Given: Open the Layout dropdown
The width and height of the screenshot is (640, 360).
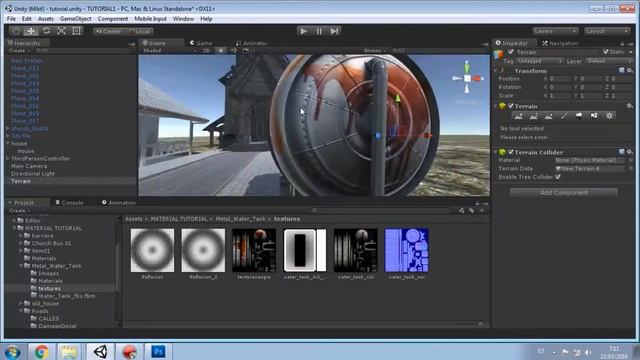Looking at the screenshot, I should click(x=607, y=31).
